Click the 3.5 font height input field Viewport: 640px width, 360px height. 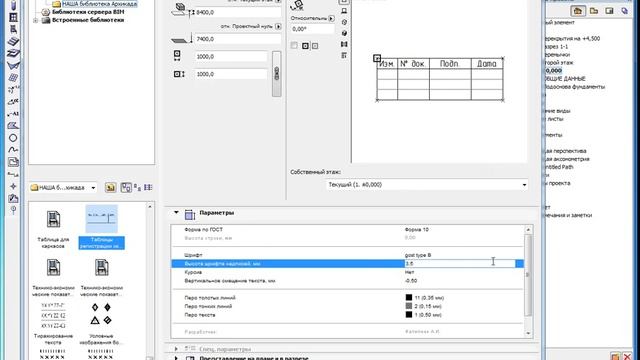coord(460,264)
